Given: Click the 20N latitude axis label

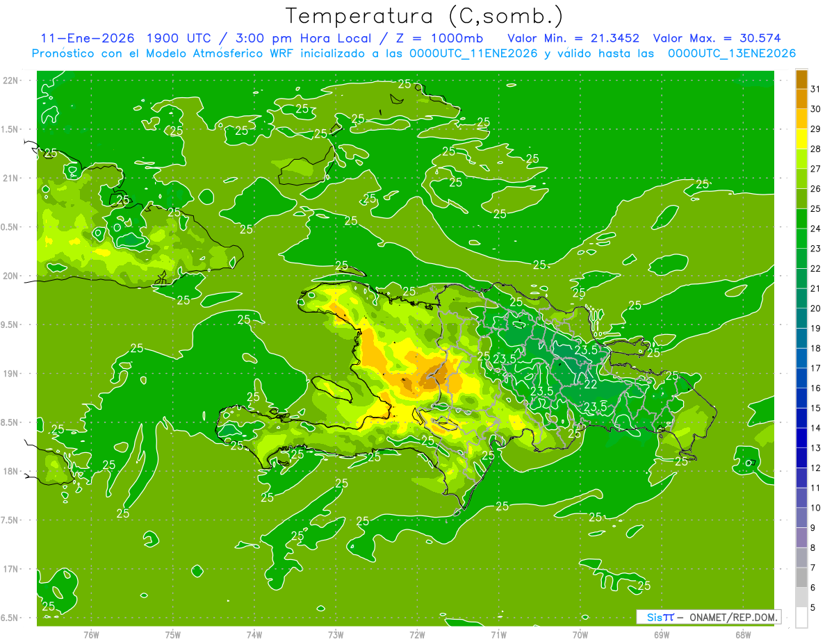Looking at the screenshot, I should (10, 276).
